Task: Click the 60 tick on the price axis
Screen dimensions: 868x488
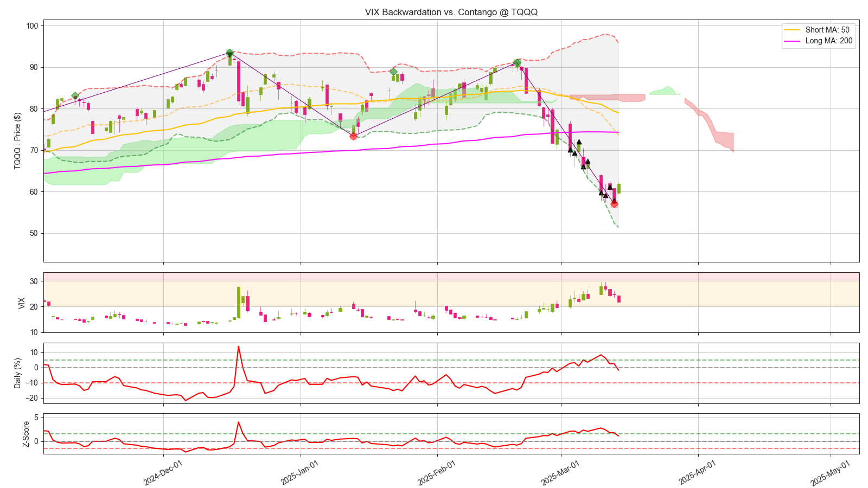Action: coord(34,192)
